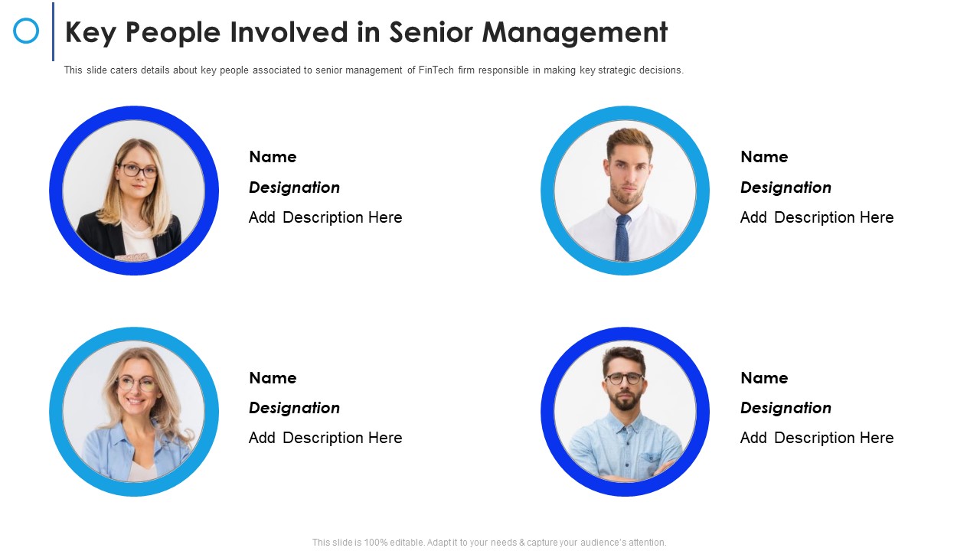Image resolution: width=980 pixels, height=551 pixels.
Task: Click 'Name' text beside woman in black blazer
Action: [x=273, y=157]
